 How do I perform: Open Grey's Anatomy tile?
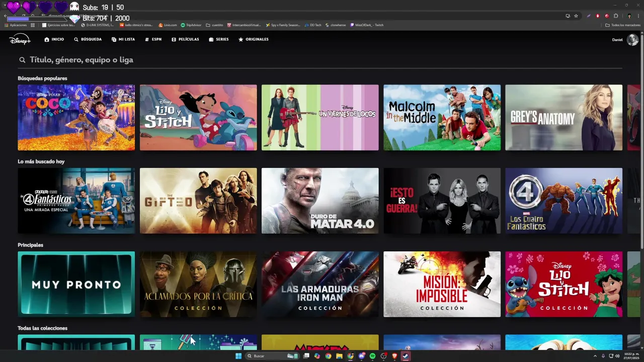(x=563, y=117)
